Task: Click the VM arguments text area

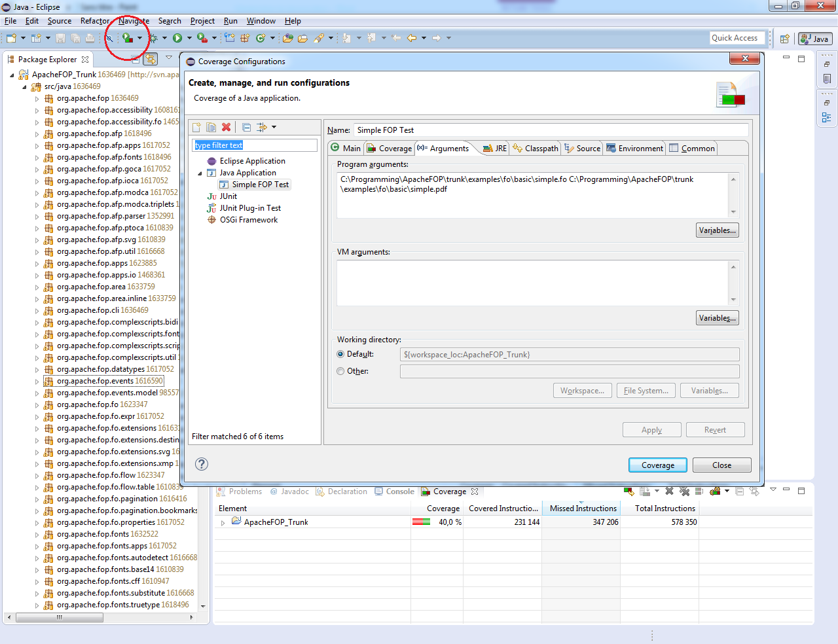Action: [532, 283]
